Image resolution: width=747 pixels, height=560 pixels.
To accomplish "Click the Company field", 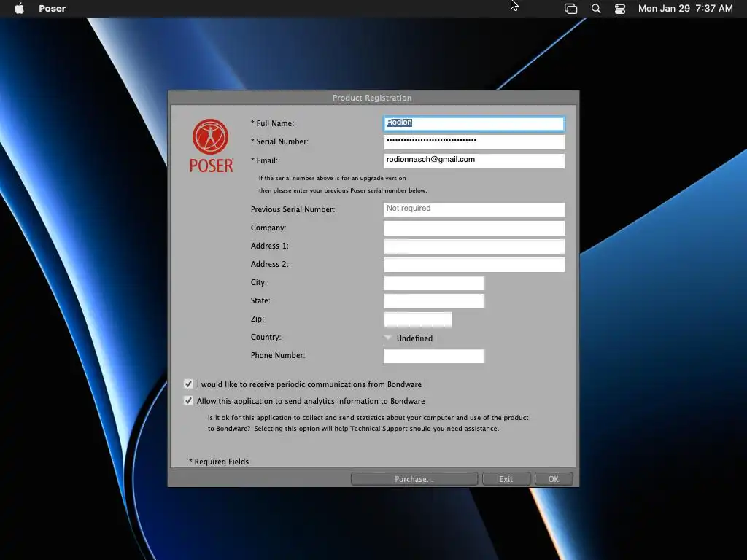I will coord(473,228).
